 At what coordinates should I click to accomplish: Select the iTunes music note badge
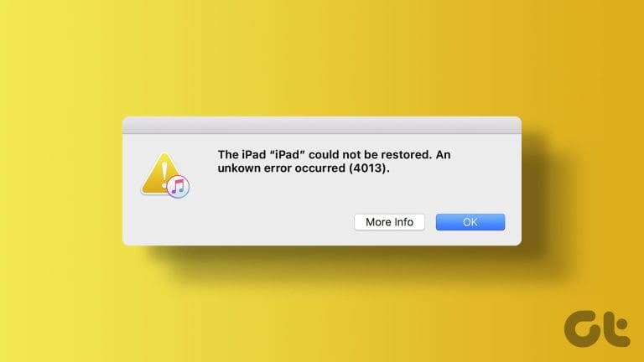[x=178, y=187]
